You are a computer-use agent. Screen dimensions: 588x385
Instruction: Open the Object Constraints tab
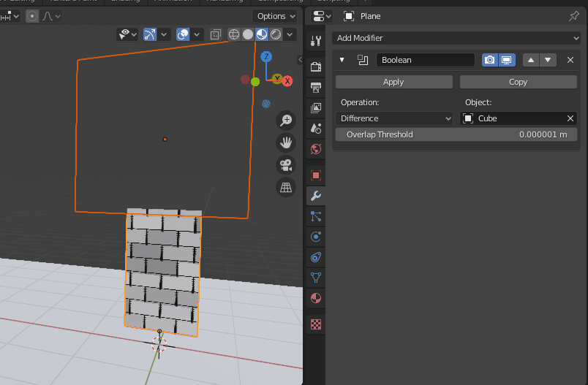click(x=316, y=257)
